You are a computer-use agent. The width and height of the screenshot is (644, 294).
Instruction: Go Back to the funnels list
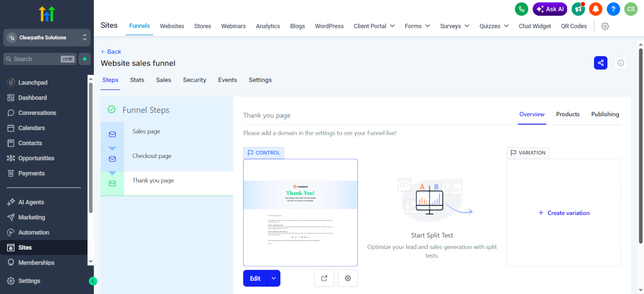tap(111, 52)
